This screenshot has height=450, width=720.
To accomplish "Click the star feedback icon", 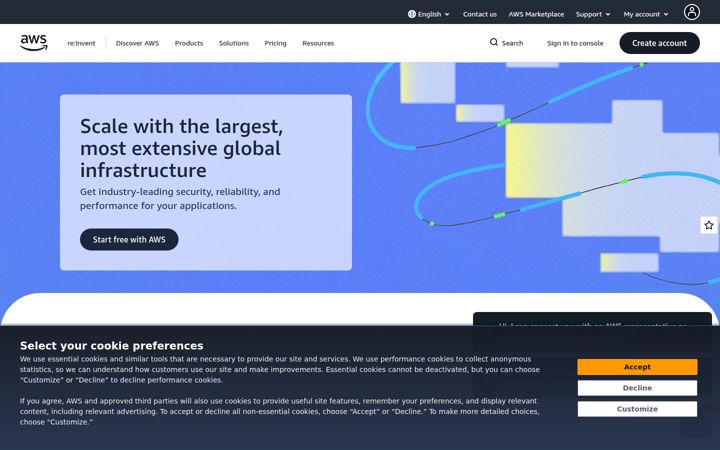I will pyautogui.click(x=709, y=225).
